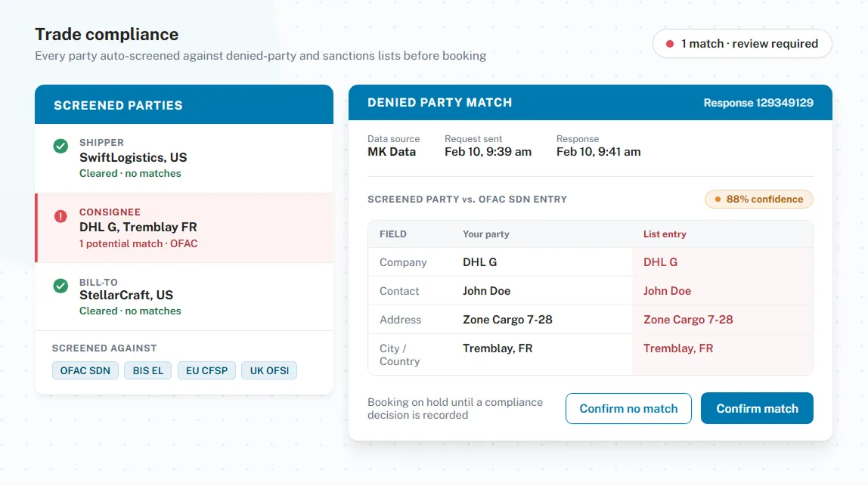Screen dimensions: 868x486
Task: Click the Address field label
Action: pyautogui.click(x=400, y=320)
